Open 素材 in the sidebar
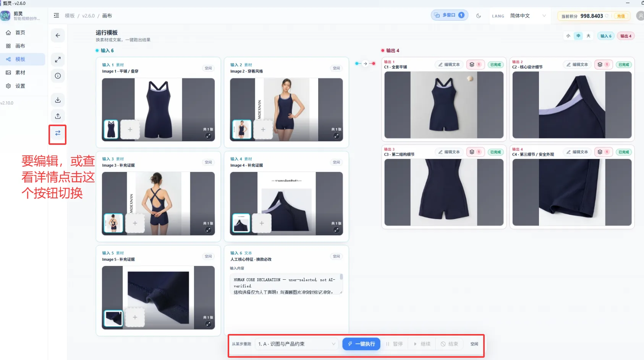 click(x=23, y=73)
